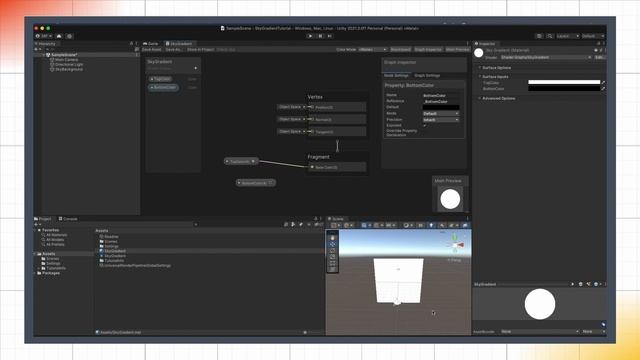The width and height of the screenshot is (640, 360).
Task: Select UniversalRenderPipelineGlobalSettings asset
Action: click(135, 265)
